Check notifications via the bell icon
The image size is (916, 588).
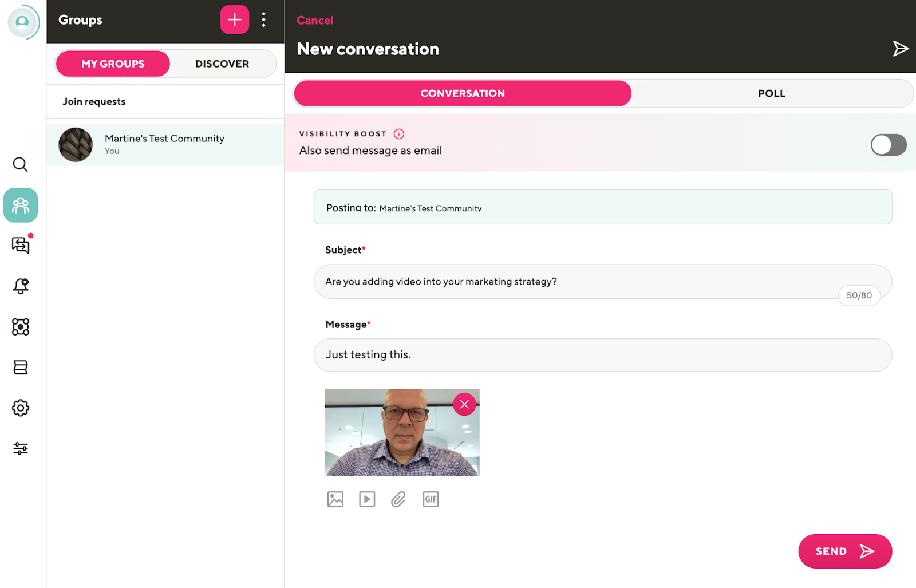(x=20, y=286)
